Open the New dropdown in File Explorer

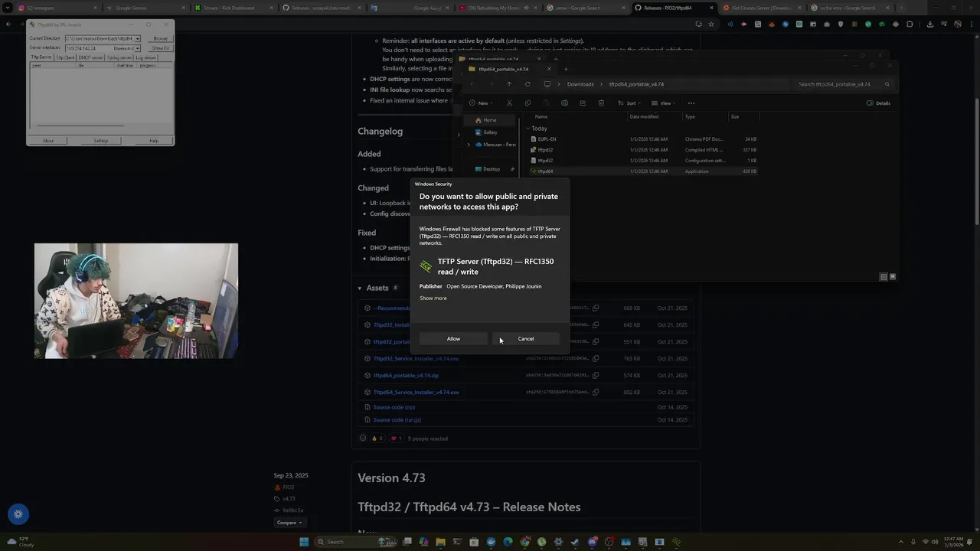click(x=481, y=103)
